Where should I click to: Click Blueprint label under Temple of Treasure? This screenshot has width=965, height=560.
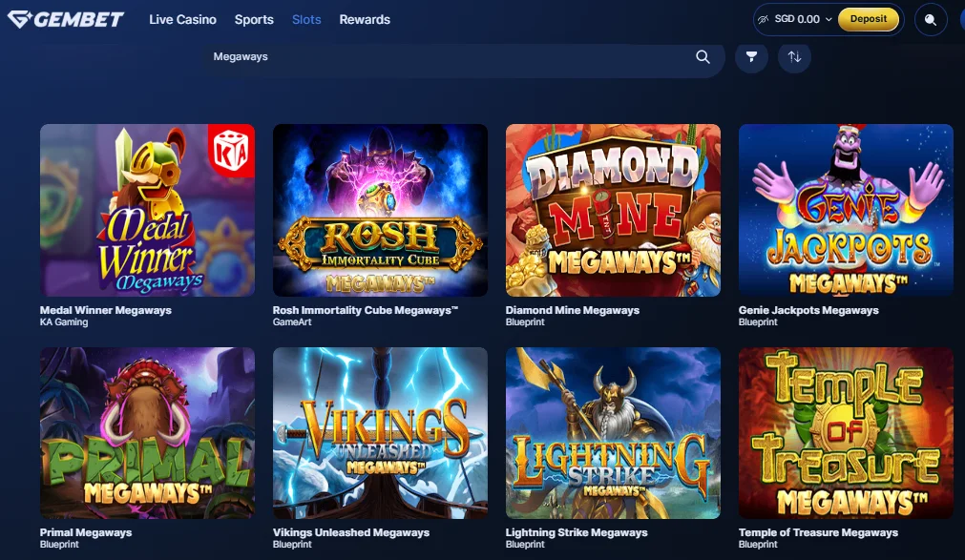tap(758, 544)
